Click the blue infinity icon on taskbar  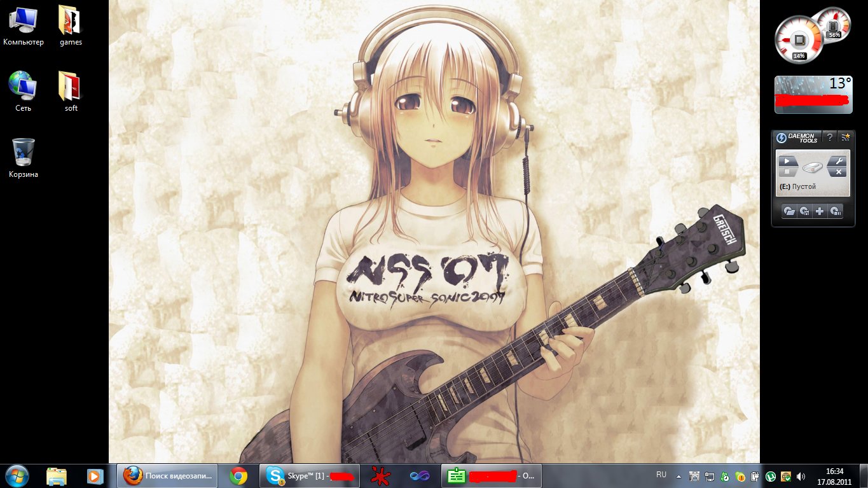tap(419, 476)
